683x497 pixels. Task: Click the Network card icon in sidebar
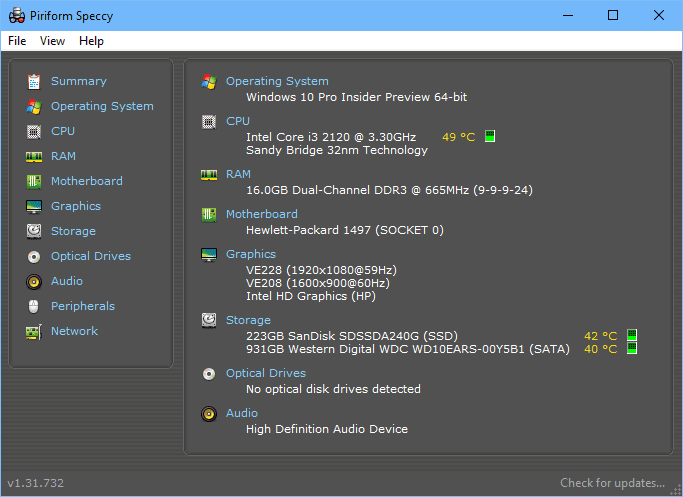(34, 332)
